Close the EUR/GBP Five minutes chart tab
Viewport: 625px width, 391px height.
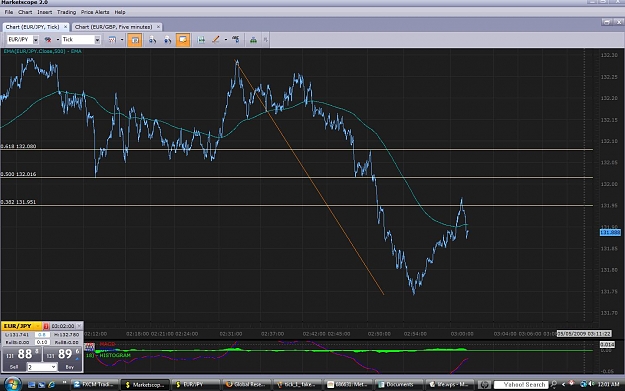[158, 27]
